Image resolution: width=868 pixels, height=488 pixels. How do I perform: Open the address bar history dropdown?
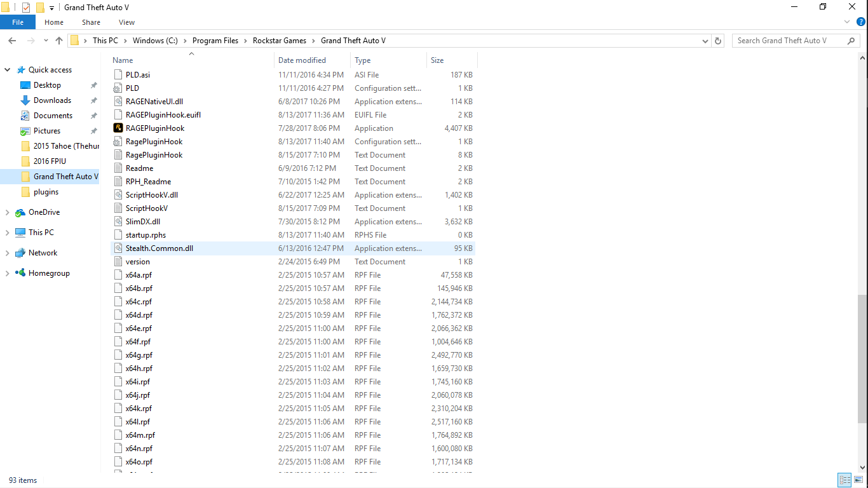tap(705, 41)
